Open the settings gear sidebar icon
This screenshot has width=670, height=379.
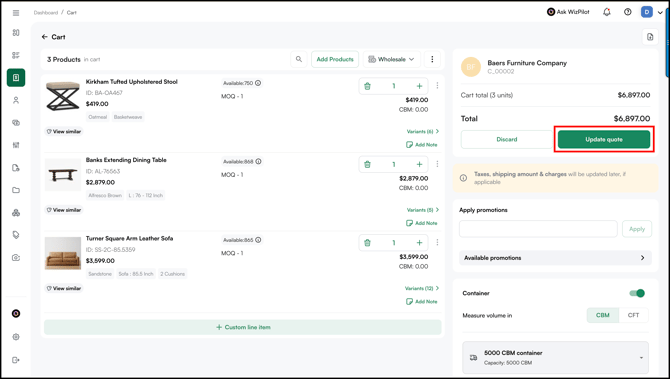(x=16, y=337)
